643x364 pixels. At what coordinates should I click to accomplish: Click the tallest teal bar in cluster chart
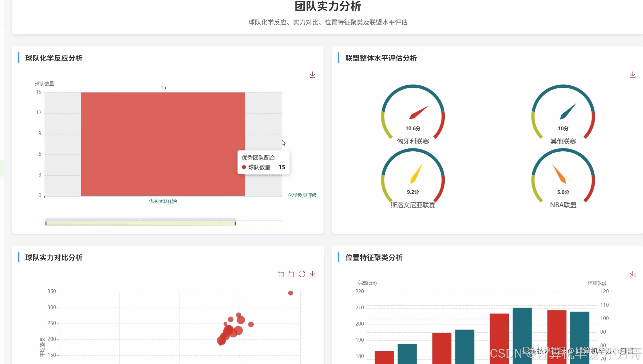pyautogui.click(x=522, y=336)
